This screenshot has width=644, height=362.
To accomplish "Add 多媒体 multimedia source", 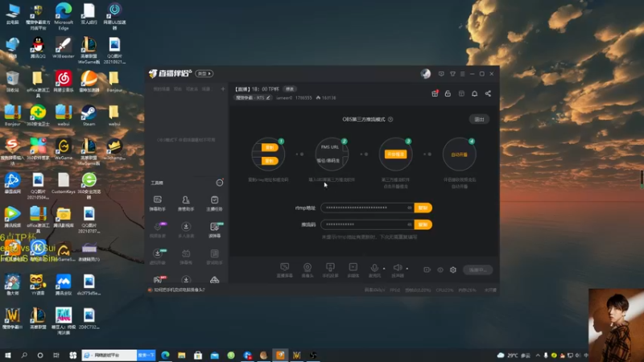I will click(x=353, y=270).
